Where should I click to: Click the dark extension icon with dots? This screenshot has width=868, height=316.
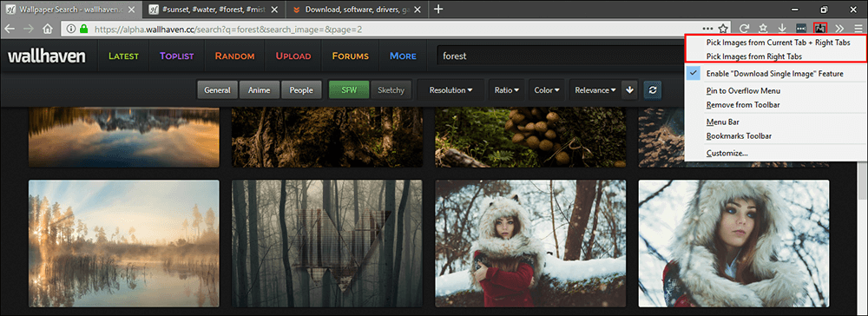pyautogui.click(x=801, y=29)
